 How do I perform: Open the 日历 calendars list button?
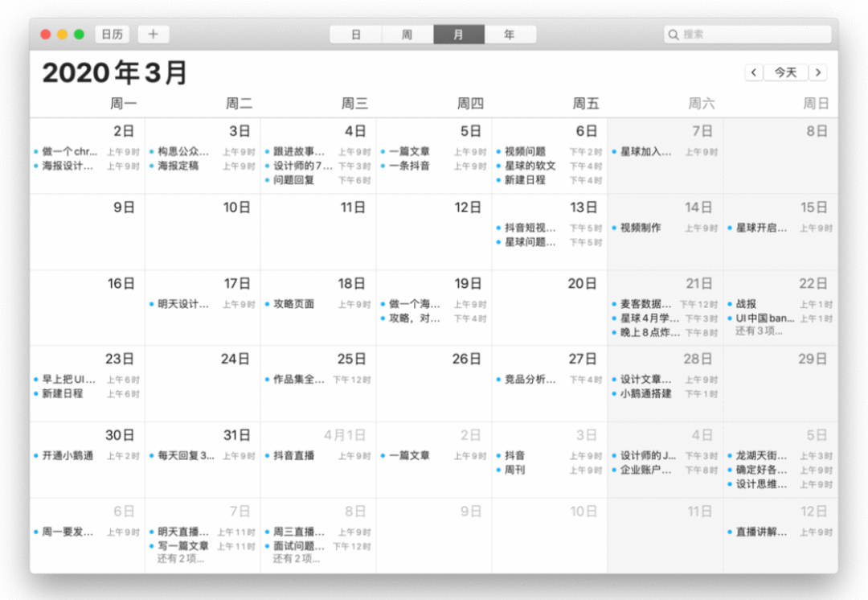coord(113,35)
